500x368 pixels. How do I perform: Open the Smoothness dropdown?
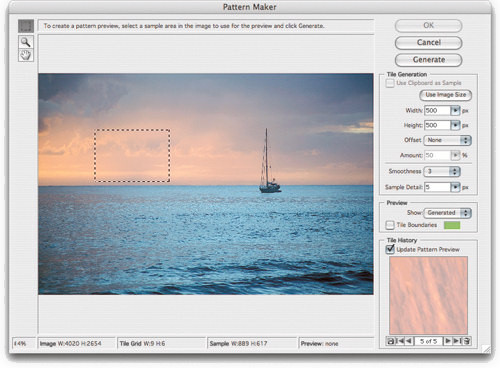click(x=442, y=171)
